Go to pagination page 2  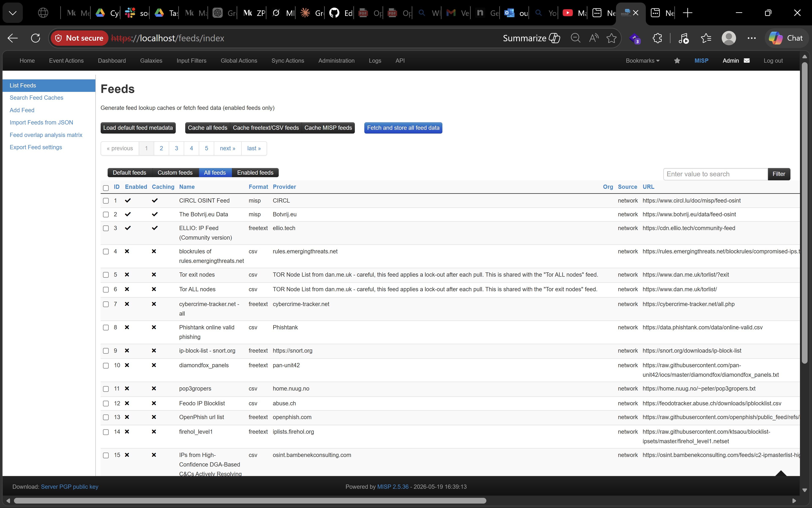(161, 149)
